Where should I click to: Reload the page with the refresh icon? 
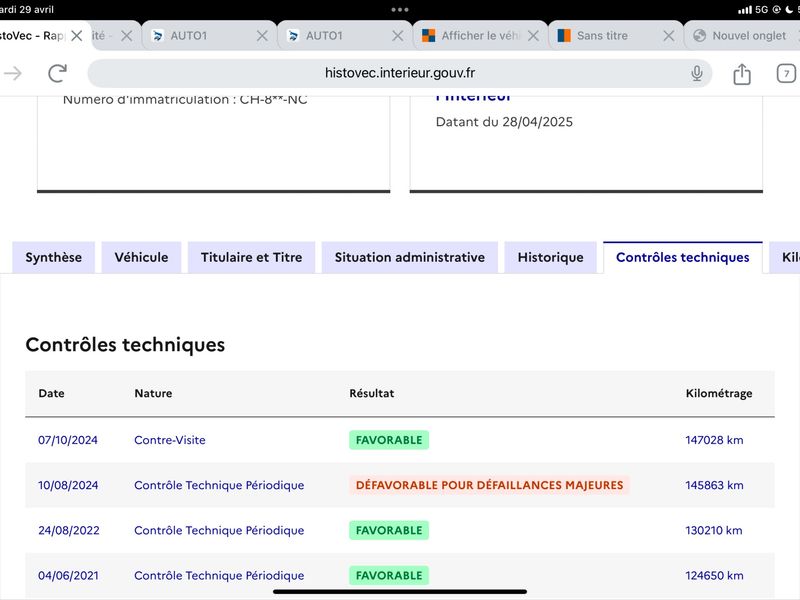(57, 73)
